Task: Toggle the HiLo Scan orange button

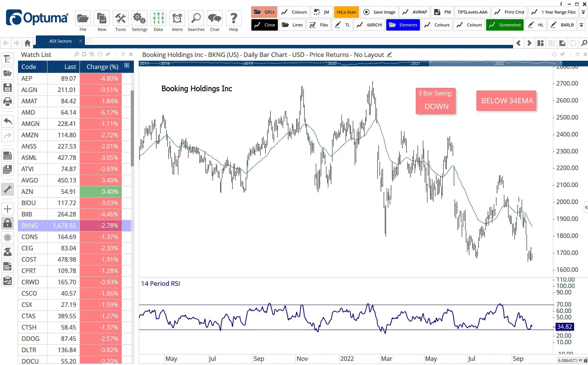Action: pyautogui.click(x=346, y=12)
